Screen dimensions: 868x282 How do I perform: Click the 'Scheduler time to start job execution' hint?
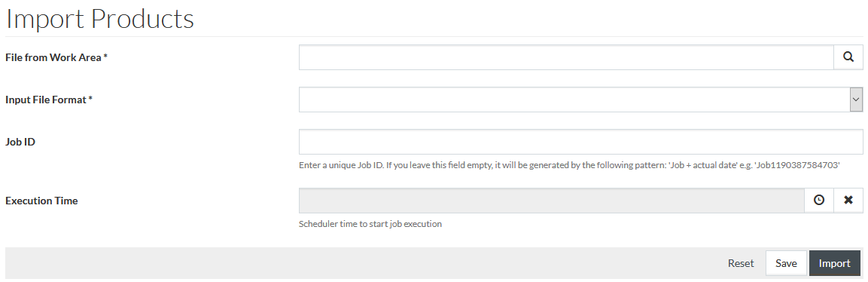370,224
